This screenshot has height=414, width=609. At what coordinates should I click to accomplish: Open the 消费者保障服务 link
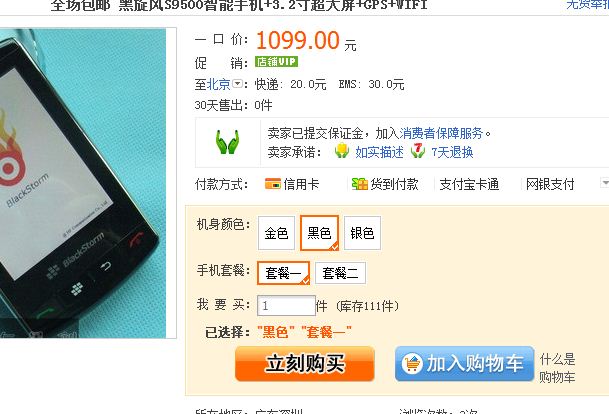click(441, 133)
